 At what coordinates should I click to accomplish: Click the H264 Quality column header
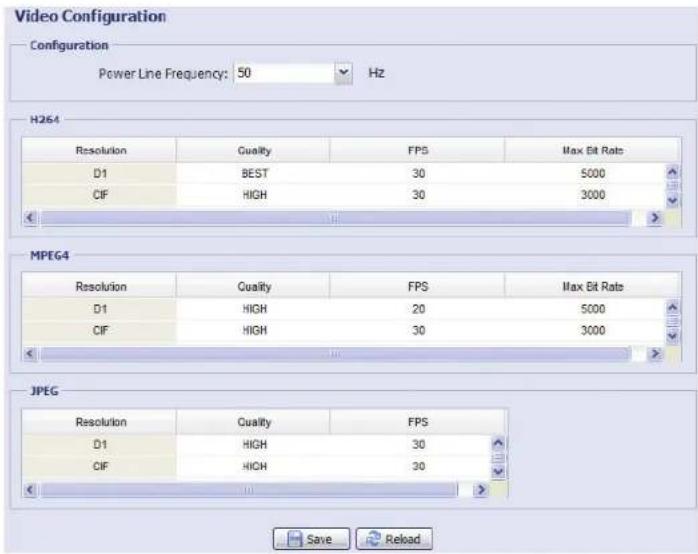click(253, 150)
